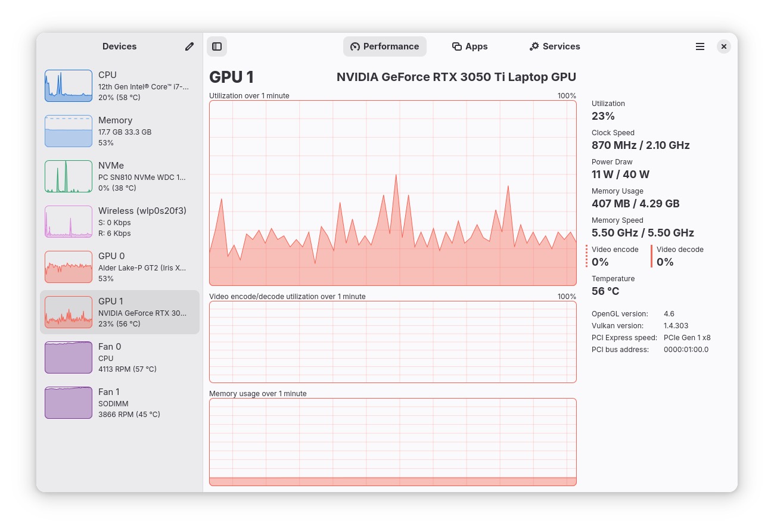Click the wireless S: 0 Kbps send rate
This screenshot has height=532, width=774.
[114, 223]
